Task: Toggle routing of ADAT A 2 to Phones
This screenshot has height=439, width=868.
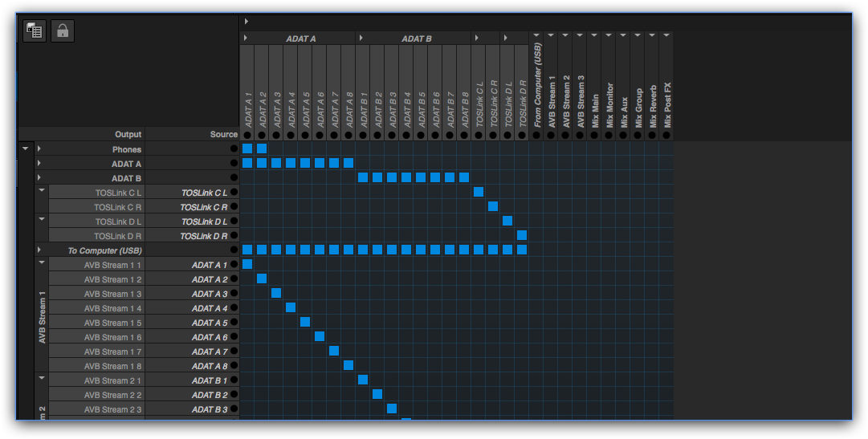Action: 262,149
